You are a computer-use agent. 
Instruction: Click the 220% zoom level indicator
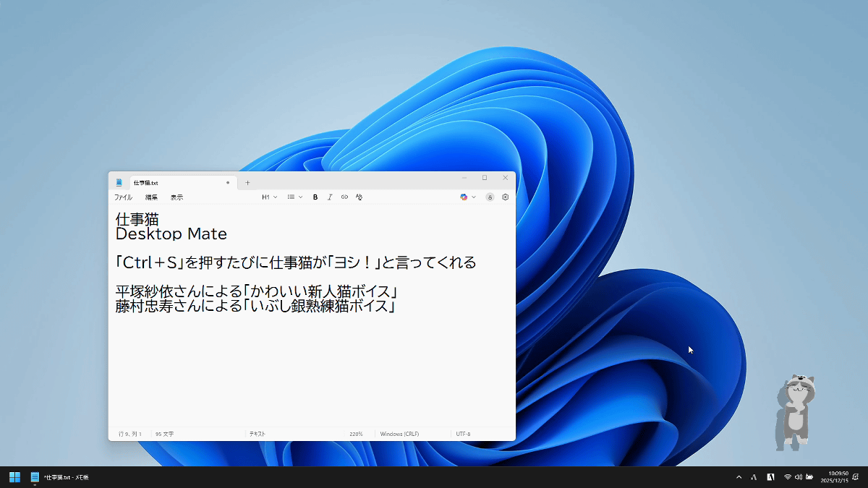point(356,434)
